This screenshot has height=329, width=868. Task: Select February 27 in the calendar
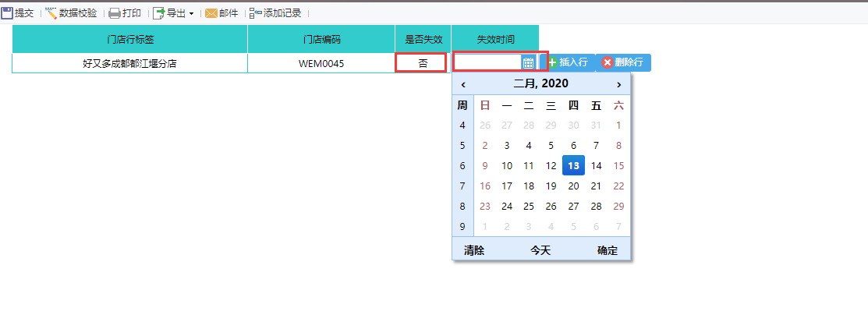coord(573,207)
